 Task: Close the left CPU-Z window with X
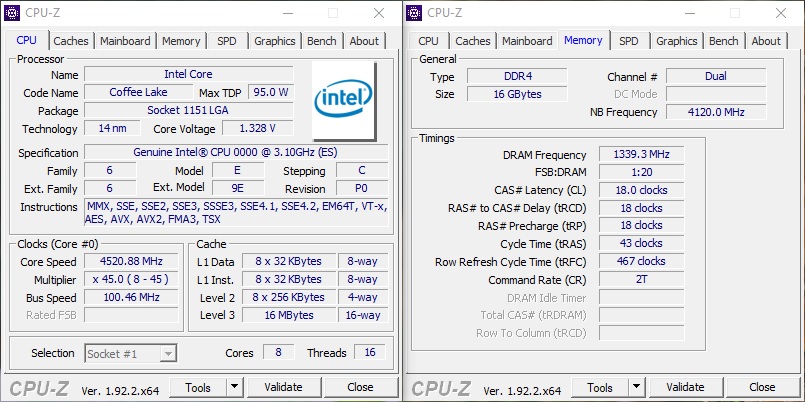[379, 13]
